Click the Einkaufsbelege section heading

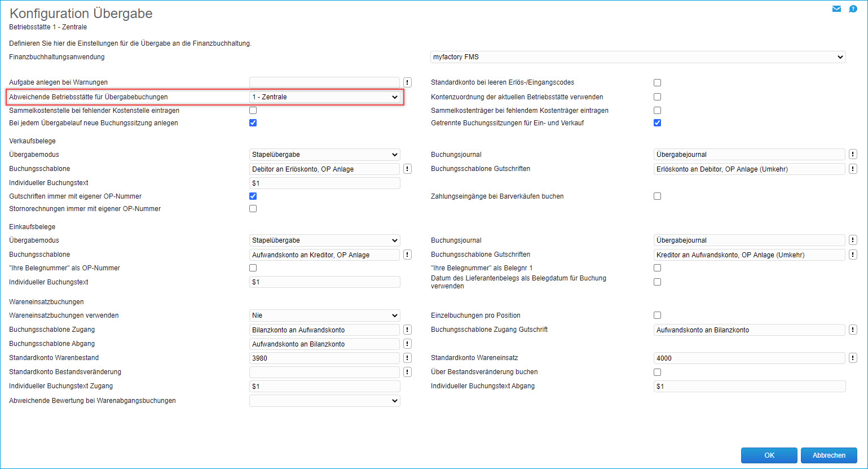point(32,227)
